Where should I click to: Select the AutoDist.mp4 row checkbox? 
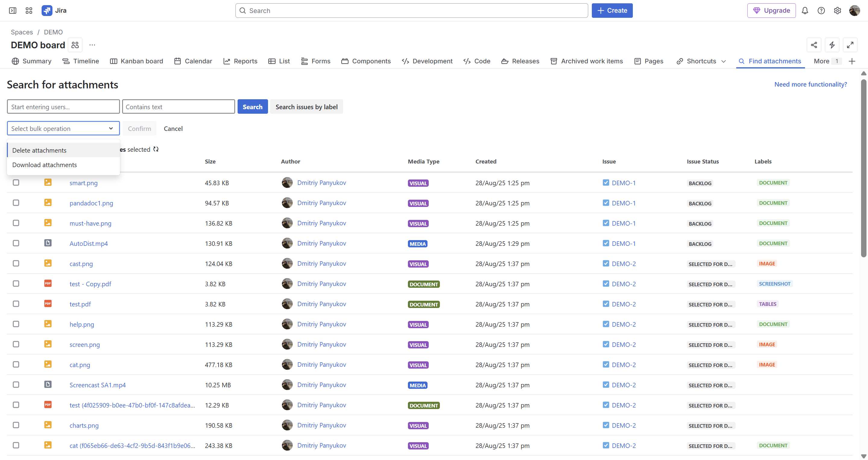click(16, 243)
